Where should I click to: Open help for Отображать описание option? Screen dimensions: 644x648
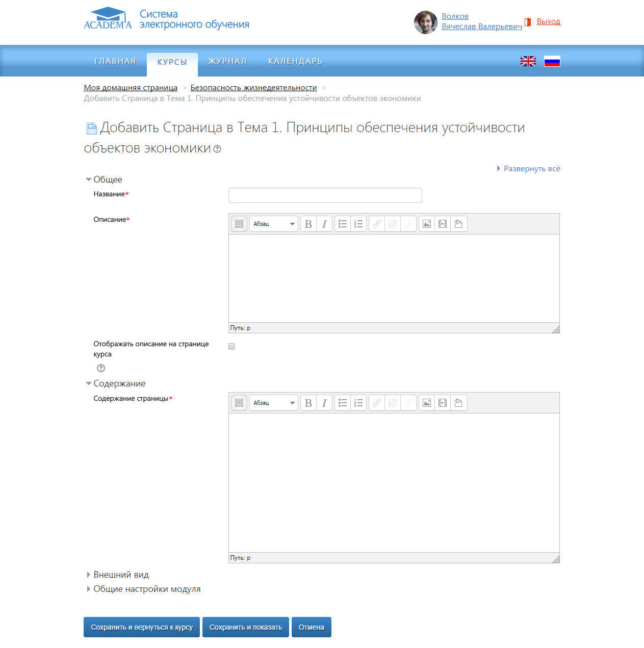point(101,368)
